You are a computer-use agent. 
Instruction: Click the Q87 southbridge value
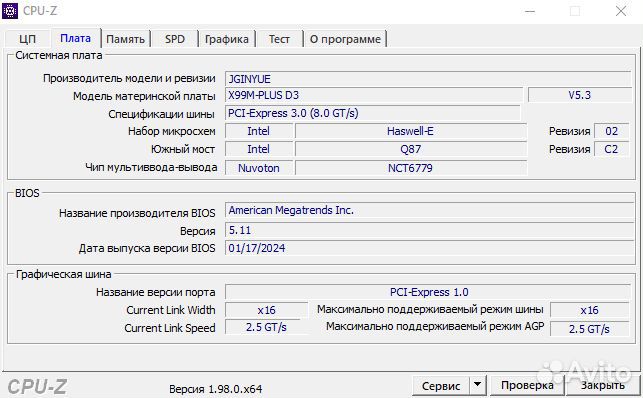click(410, 149)
